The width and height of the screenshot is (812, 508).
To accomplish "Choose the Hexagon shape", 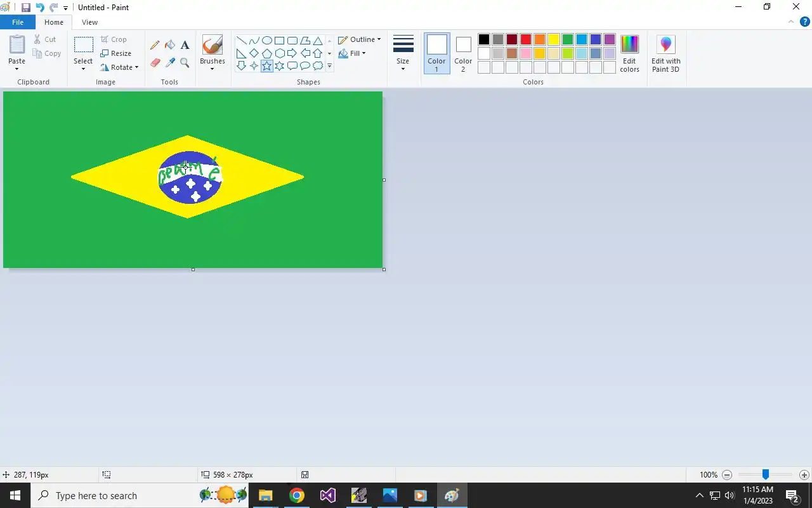I will click(279, 53).
